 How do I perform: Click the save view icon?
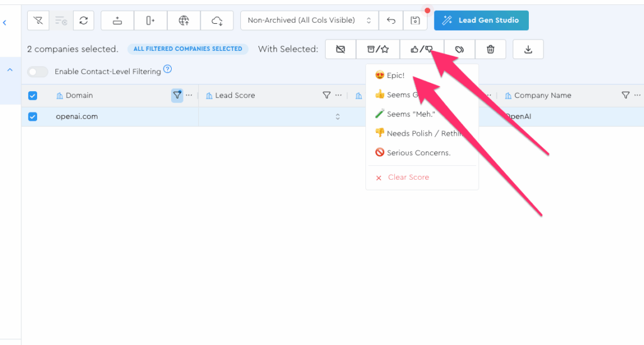pos(415,21)
